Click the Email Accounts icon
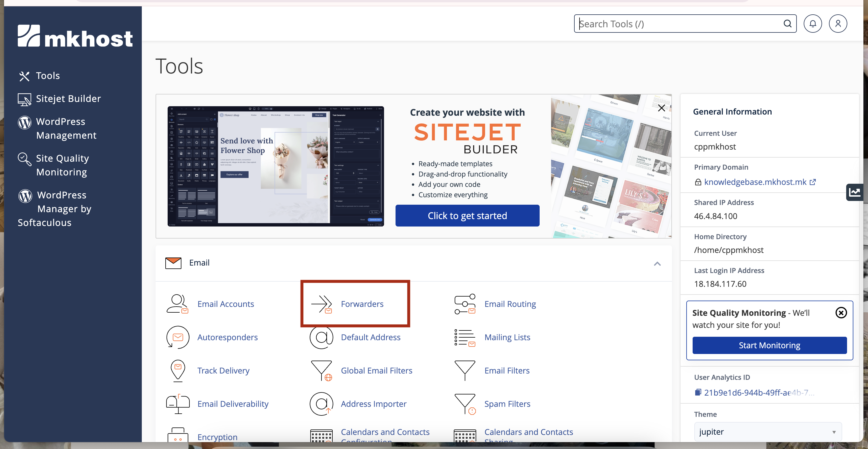 tap(177, 304)
